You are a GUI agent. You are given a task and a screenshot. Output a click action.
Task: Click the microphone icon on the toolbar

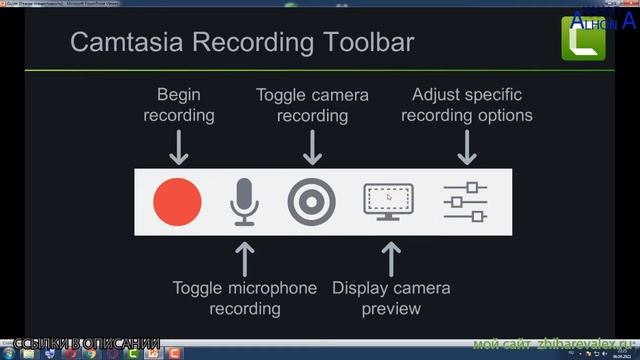[x=244, y=202]
